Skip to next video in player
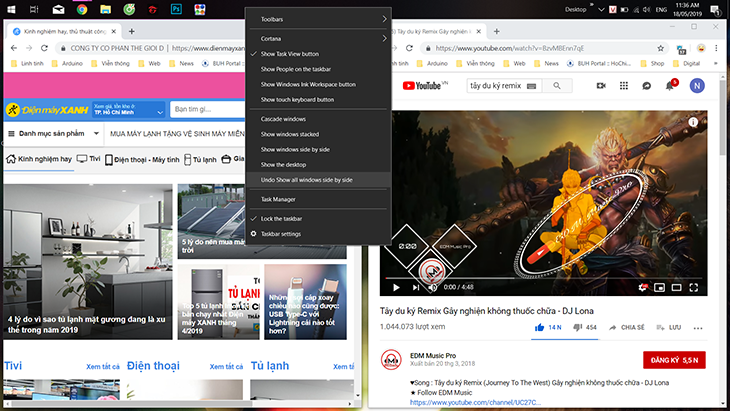730x411 pixels. 415,287
